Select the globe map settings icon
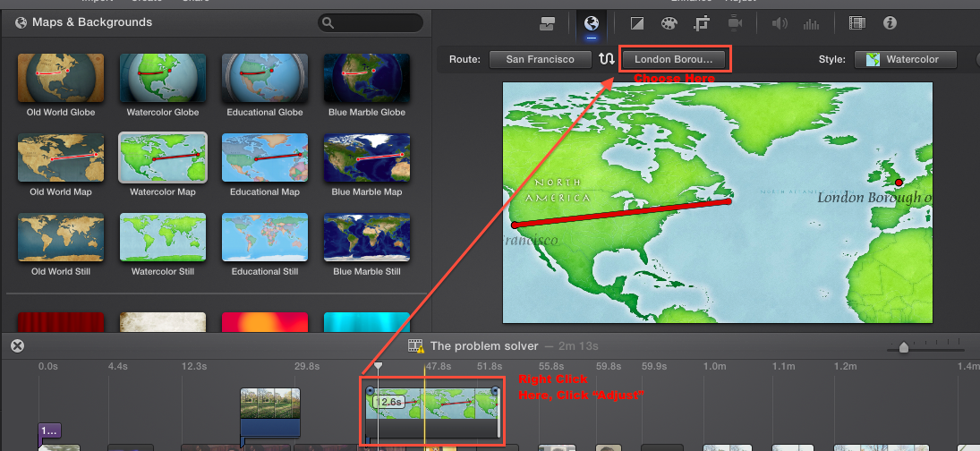Viewport: 980px width, 451px height. (592, 23)
